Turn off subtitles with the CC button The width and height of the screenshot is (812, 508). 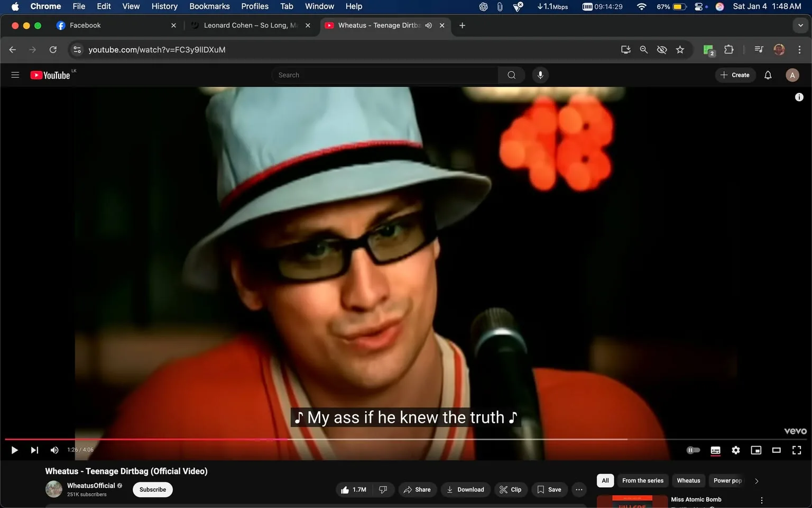coord(715,450)
